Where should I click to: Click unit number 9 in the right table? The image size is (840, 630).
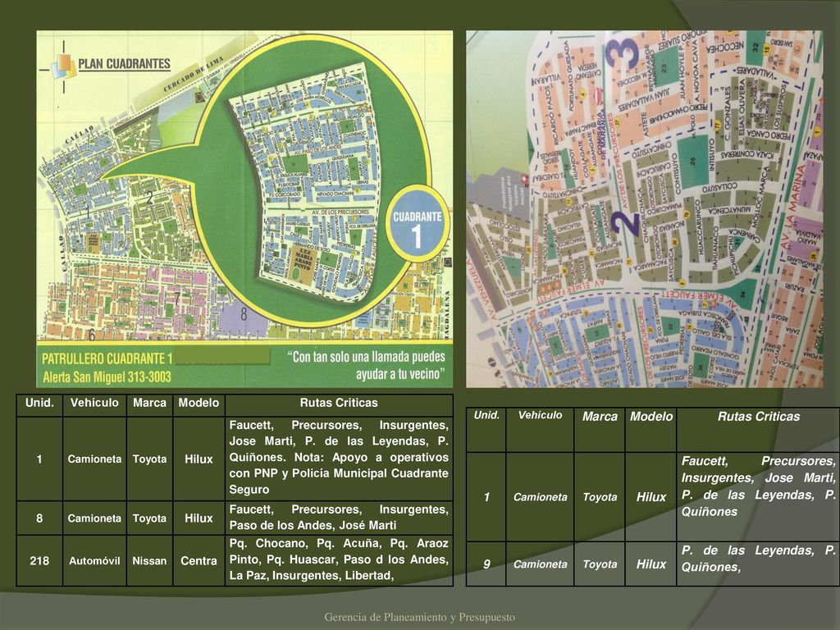pos(486,564)
